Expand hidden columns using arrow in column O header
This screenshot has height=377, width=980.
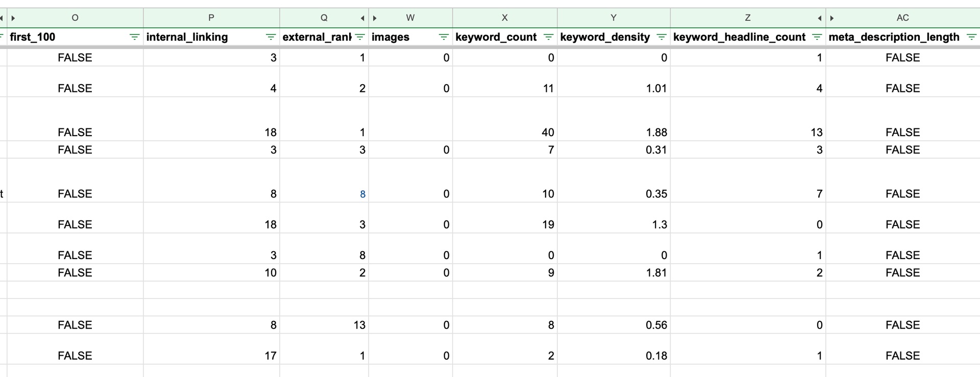click(13, 18)
